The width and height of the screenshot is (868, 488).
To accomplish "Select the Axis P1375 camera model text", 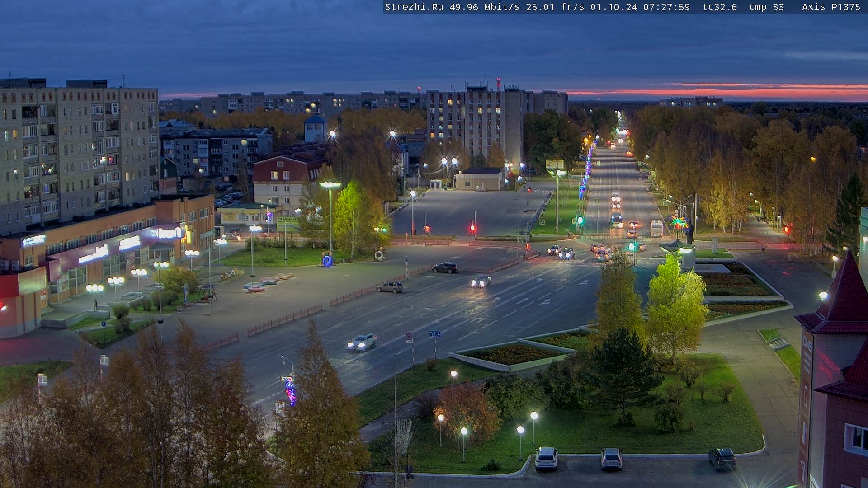I will [831, 7].
